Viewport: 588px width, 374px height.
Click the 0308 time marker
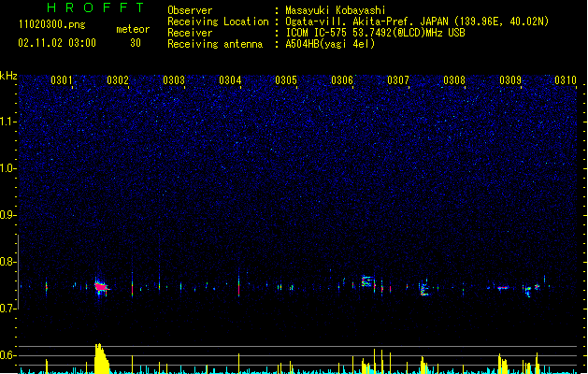[454, 80]
